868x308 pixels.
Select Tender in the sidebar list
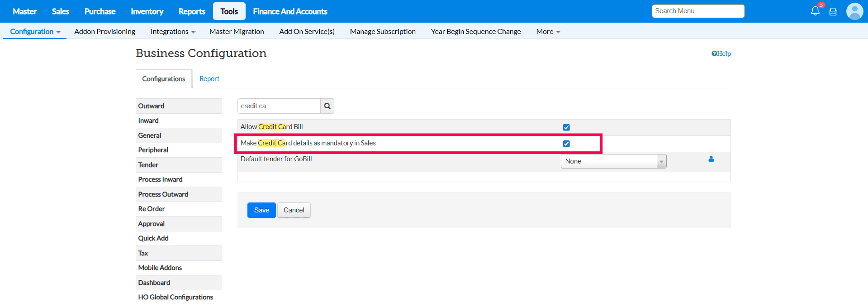pyautogui.click(x=148, y=165)
